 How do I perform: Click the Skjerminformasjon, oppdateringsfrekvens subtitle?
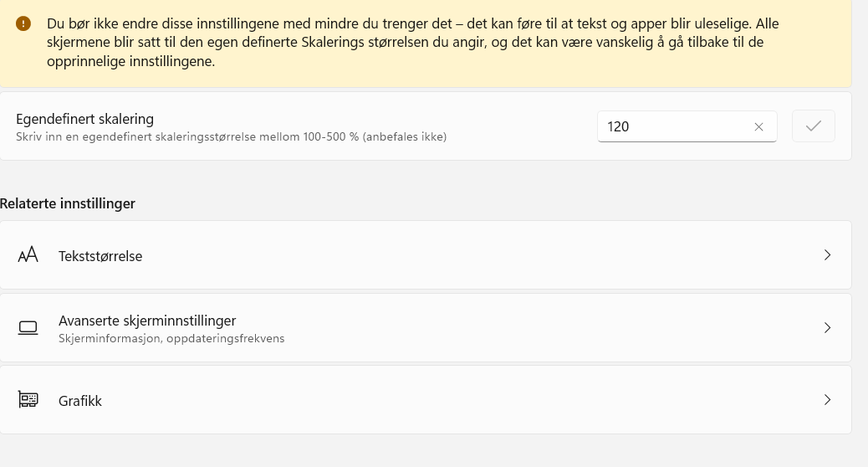coord(171,339)
